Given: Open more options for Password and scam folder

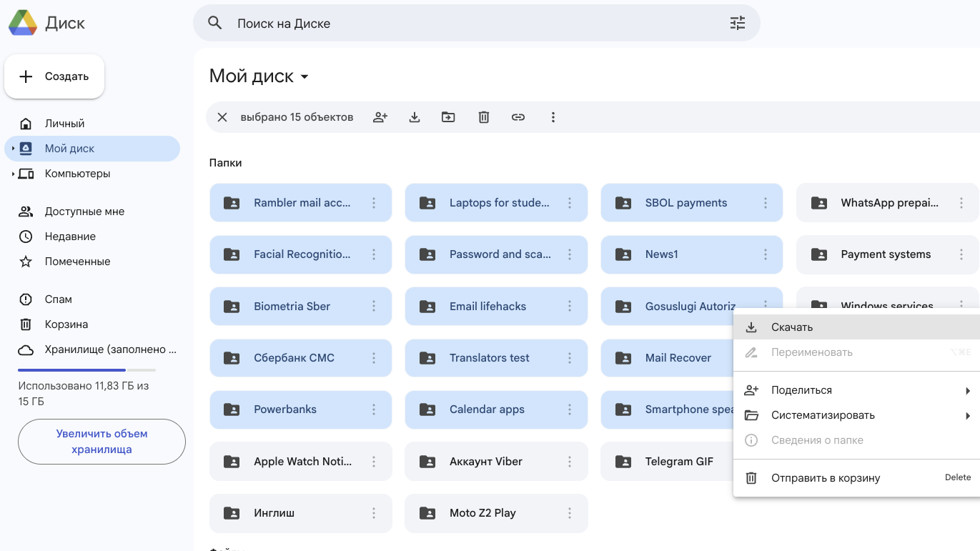Looking at the screenshot, I should [x=570, y=254].
